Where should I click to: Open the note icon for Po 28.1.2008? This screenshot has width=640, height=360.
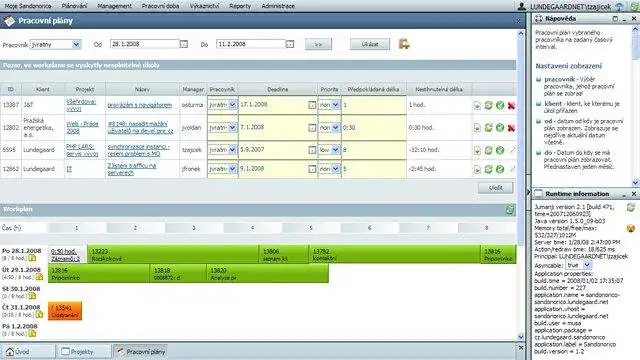32,258
